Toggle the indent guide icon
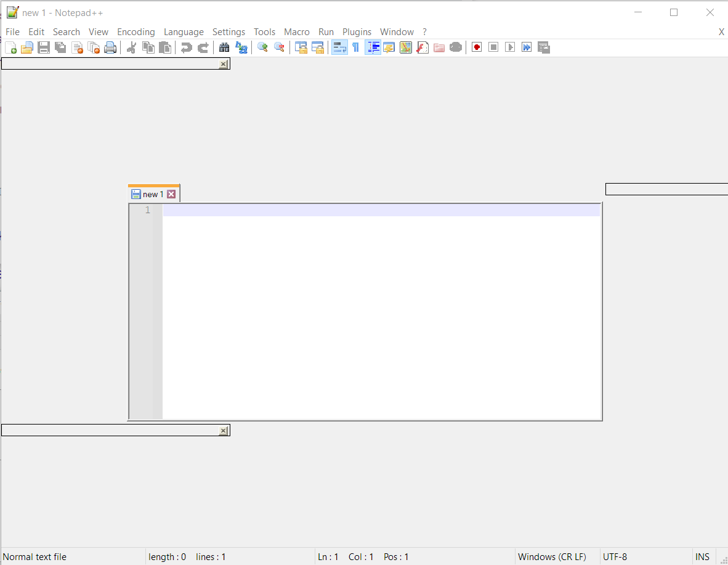Screen dimensions: 728x565 tap(373, 47)
